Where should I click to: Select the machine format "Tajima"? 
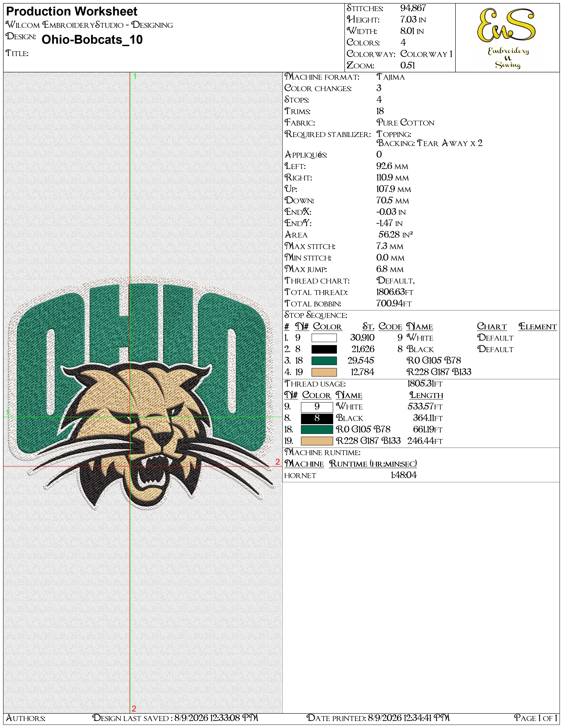click(391, 77)
